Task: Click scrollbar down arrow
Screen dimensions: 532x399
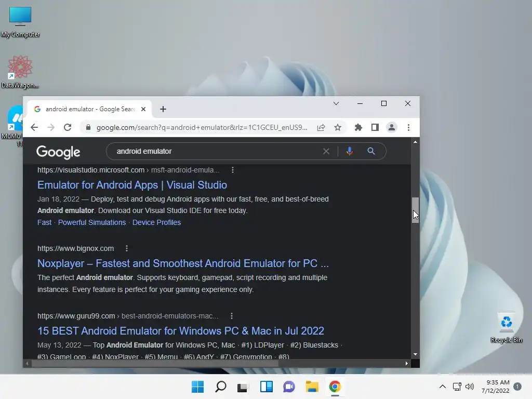Action: click(x=415, y=354)
